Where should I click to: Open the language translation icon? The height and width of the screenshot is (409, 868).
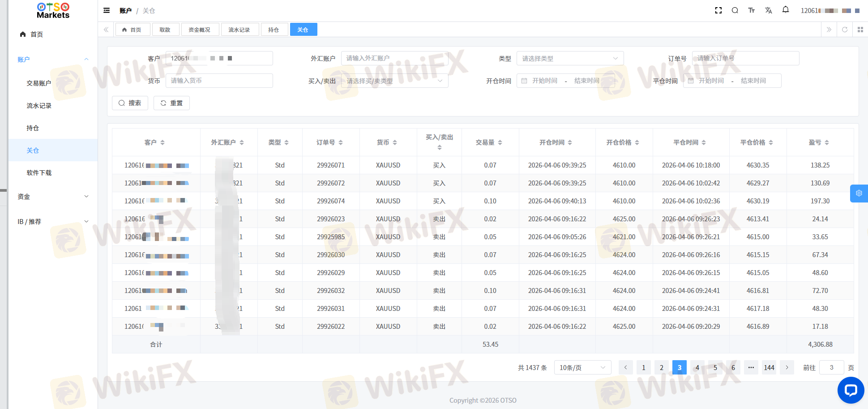pyautogui.click(x=769, y=10)
